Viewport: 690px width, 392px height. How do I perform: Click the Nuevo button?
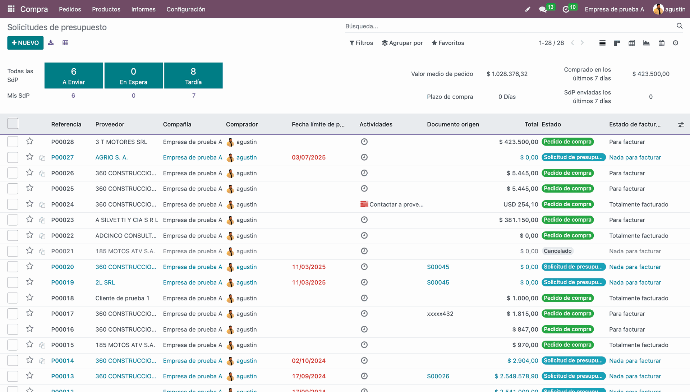pos(25,43)
